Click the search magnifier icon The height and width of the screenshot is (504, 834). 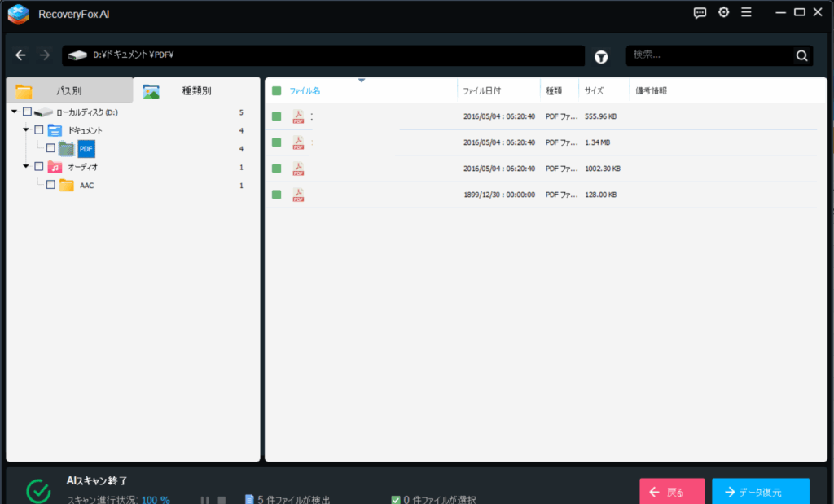[801, 55]
